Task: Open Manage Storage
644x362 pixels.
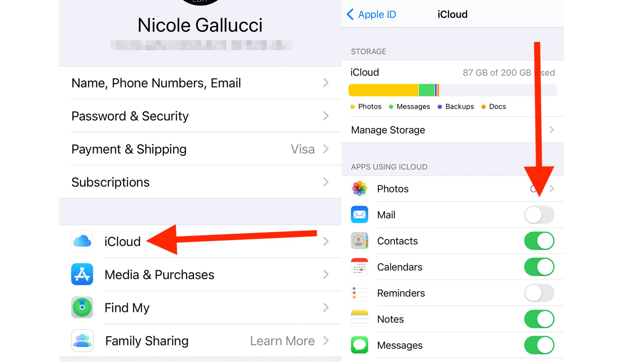Action: pyautogui.click(x=452, y=130)
